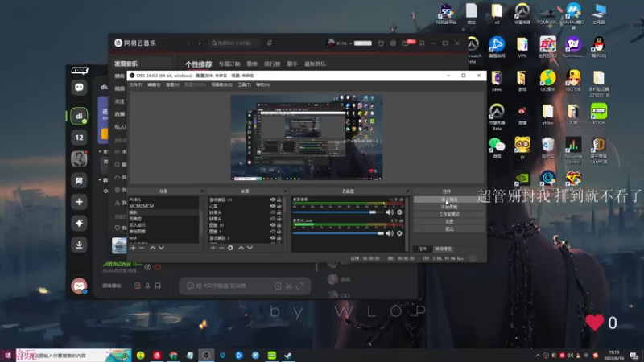644x362 pixels.
Task: Open settings gear in NetEase Music title bar
Action: 393,43
